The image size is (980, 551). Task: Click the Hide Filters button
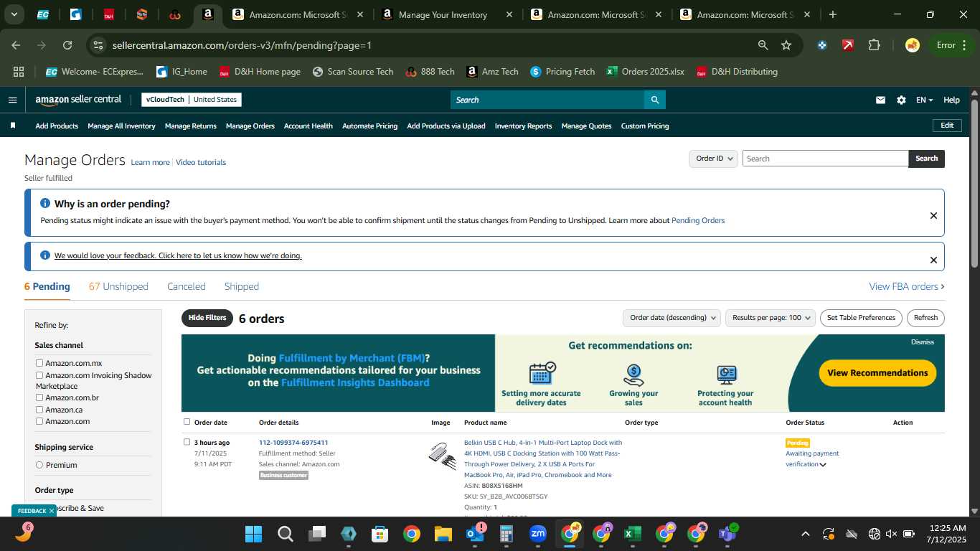[207, 318]
